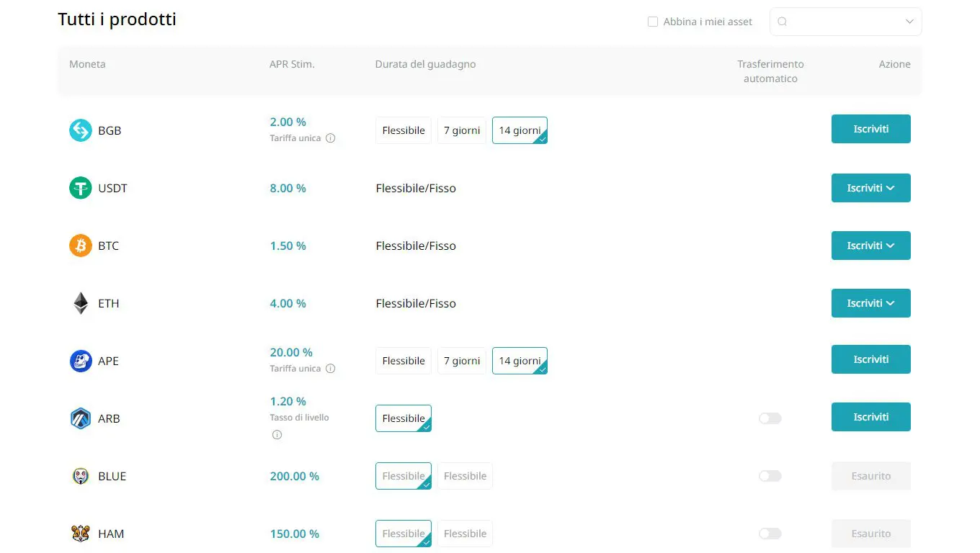
Task: Toggle automatic transfer for BLUE
Action: pos(770,476)
